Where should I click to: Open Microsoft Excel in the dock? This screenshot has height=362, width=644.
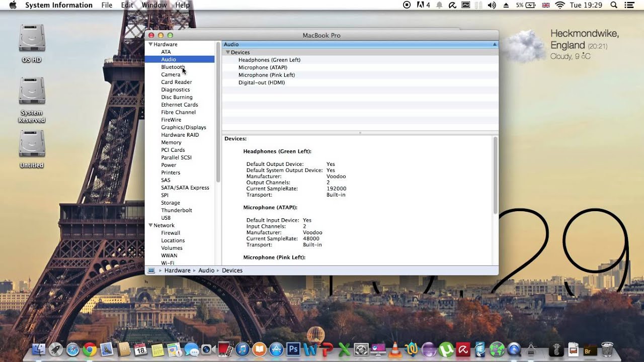344,349
